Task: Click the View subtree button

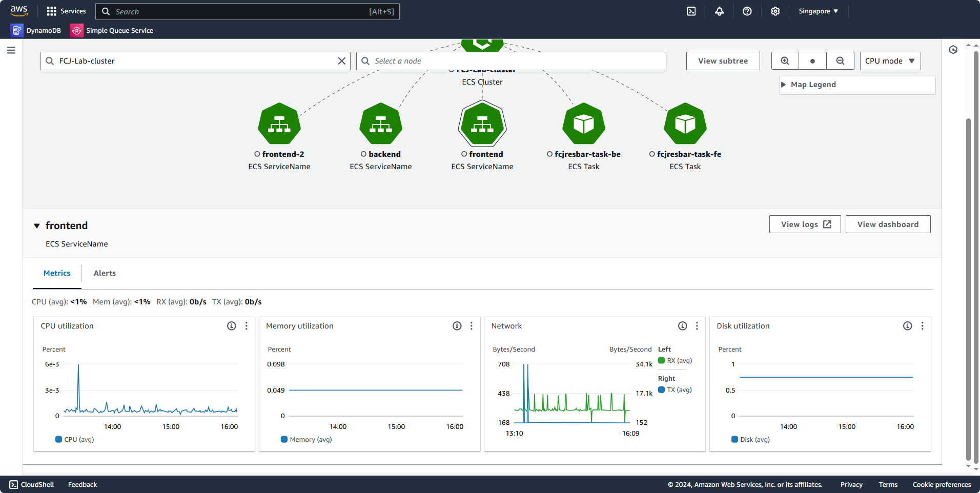Action: [723, 61]
